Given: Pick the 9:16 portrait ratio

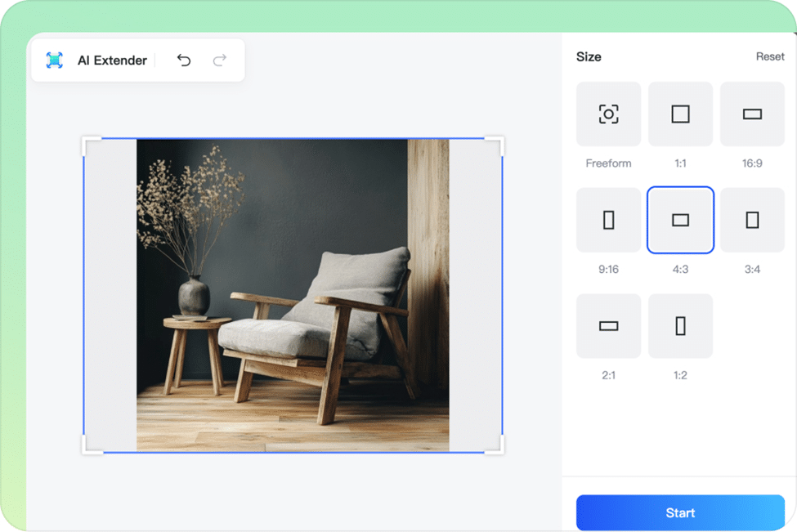Looking at the screenshot, I should point(608,220).
